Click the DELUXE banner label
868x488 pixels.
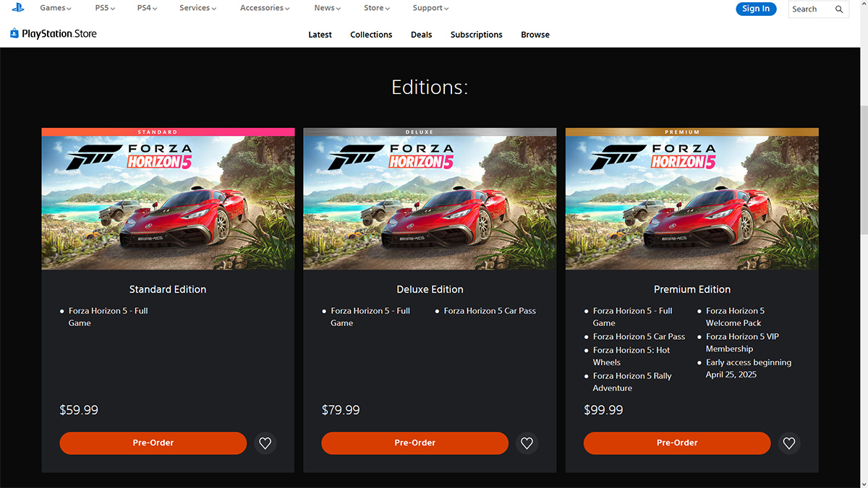coord(420,132)
